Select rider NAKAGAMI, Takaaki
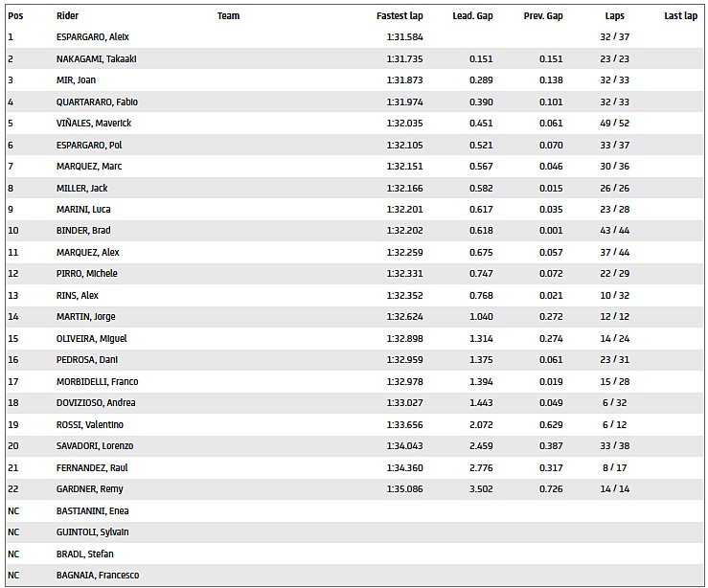The height and width of the screenshot is (588, 708). click(96, 58)
